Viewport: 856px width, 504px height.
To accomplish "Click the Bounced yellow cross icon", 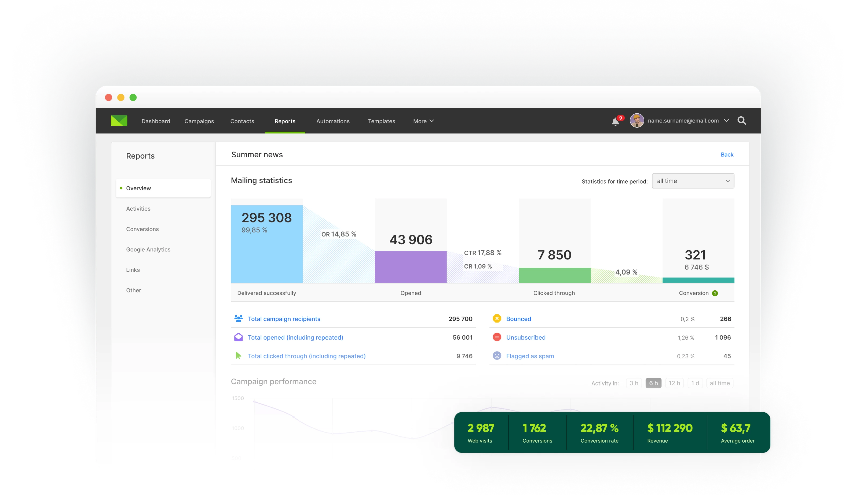I will click(x=497, y=318).
